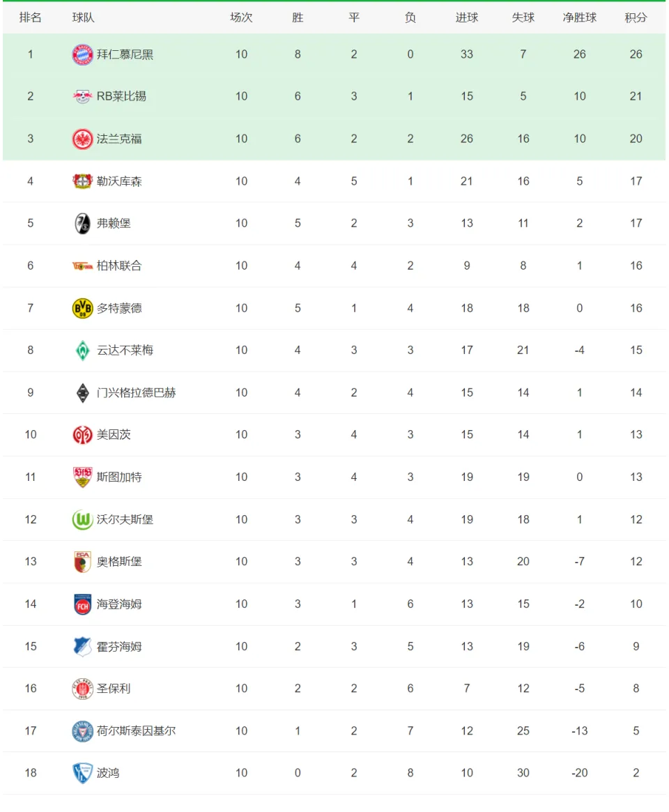Select the 进球 goals scored header
The image size is (669, 812).
click(x=466, y=17)
